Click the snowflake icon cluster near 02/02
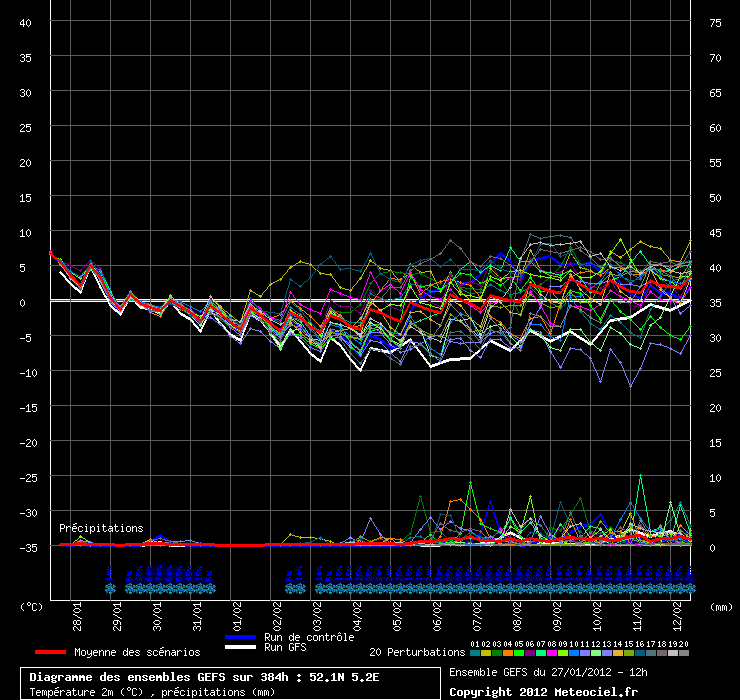This screenshot has width=740, height=700. tap(294, 581)
